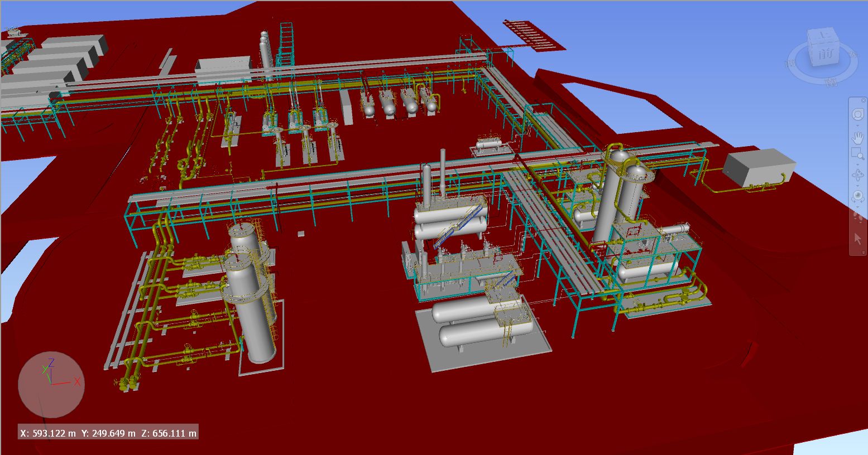Select the Pan hand tool
868x455 pixels.
click(x=857, y=137)
